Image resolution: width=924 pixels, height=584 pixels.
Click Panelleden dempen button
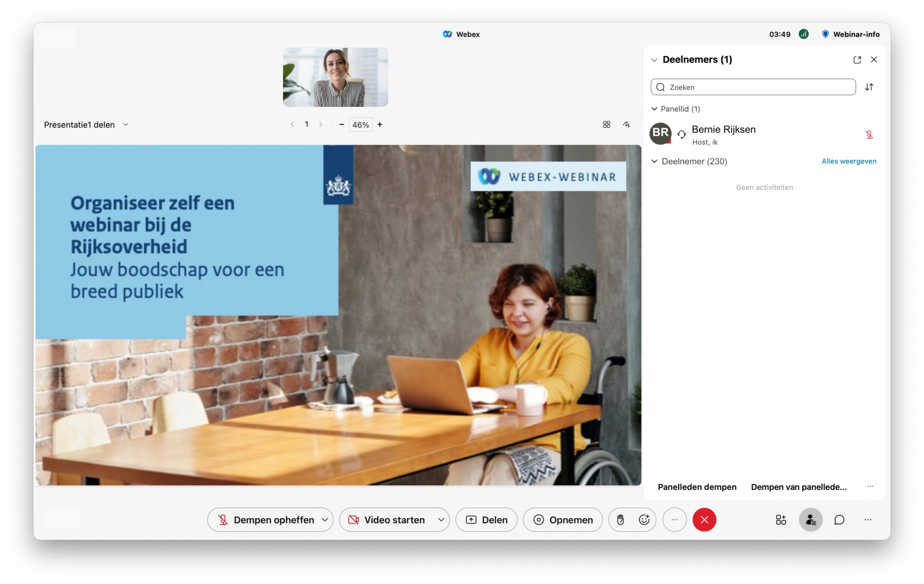pos(697,487)
